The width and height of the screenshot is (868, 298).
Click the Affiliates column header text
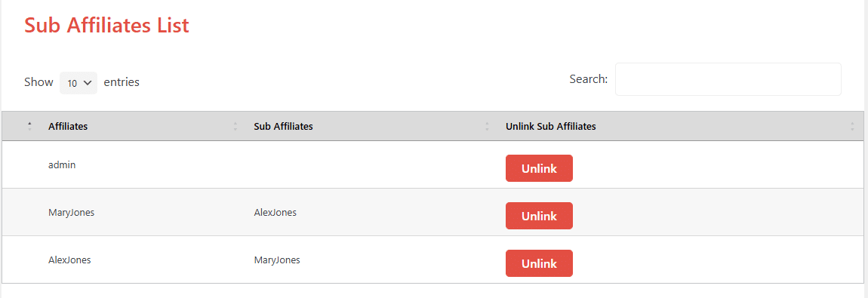tap(67, 126)
